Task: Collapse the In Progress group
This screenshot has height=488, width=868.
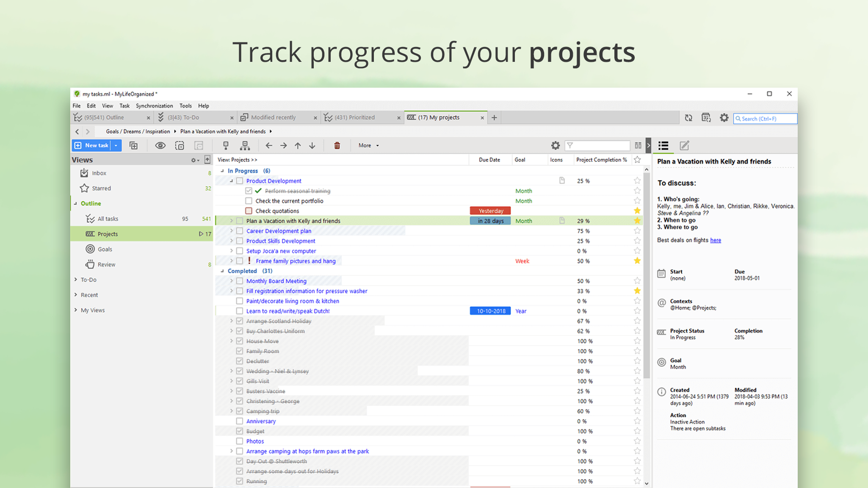Action: click(x=222, y=171)
